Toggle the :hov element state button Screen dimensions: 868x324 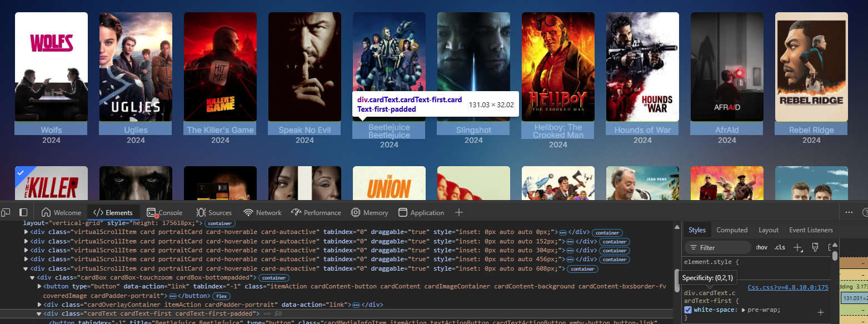[x=761, y=247]
